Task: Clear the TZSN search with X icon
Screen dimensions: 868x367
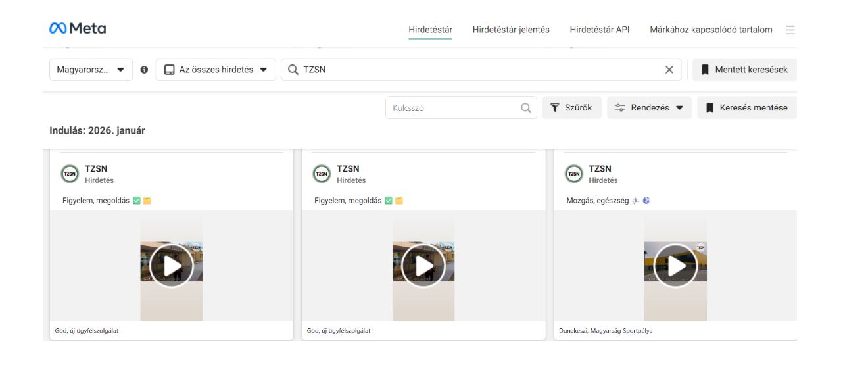Action: tap(669, 70)
